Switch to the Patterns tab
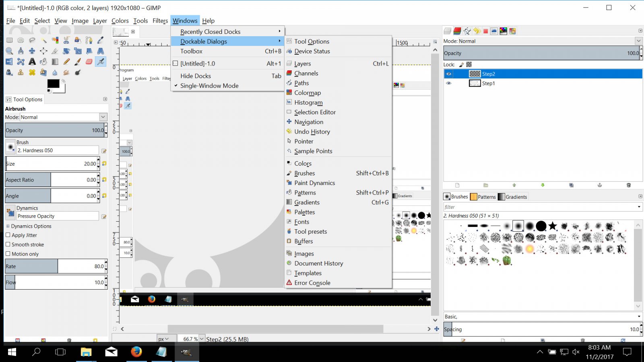The width and height of the screenshot is (644, 362). [483, 197]
